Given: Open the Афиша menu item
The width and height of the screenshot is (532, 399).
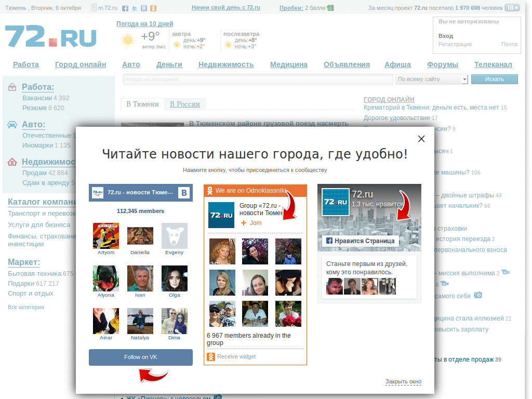Looking at the screenshot, I should click(397, 64).
